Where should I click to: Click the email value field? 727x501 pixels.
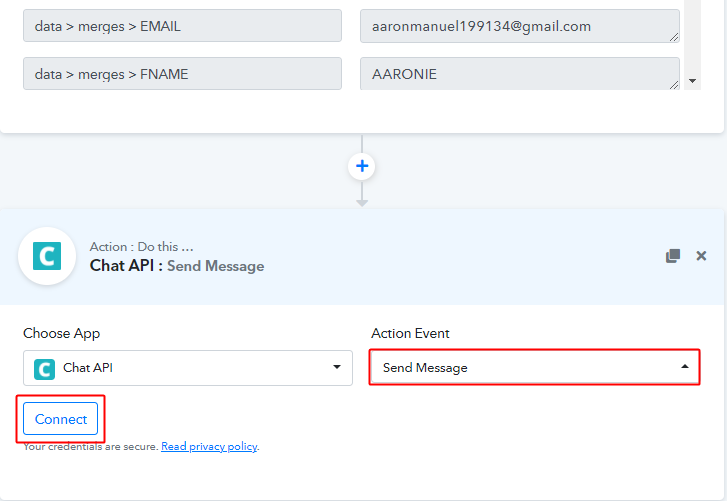[x=520, y=26]
